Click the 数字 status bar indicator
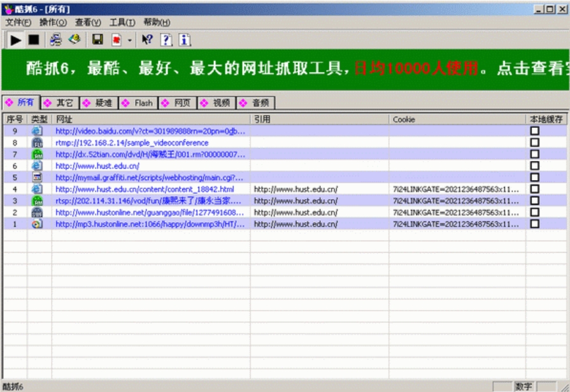 pyautogui.click(x=524, y=386)
